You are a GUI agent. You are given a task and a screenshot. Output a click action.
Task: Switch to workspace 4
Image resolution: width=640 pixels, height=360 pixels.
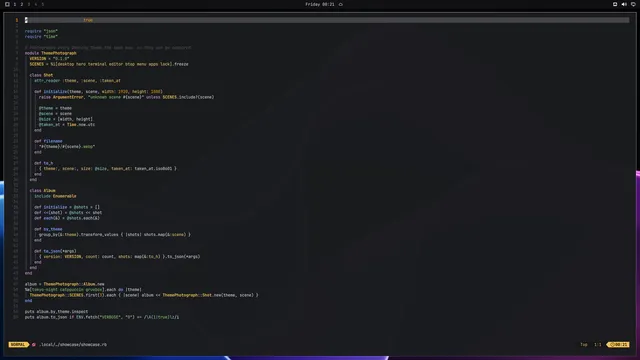36,4
